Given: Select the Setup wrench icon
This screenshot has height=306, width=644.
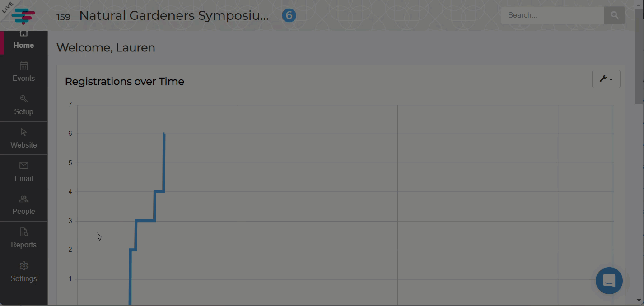Looking at the screenshot, I should coord(24,99).
